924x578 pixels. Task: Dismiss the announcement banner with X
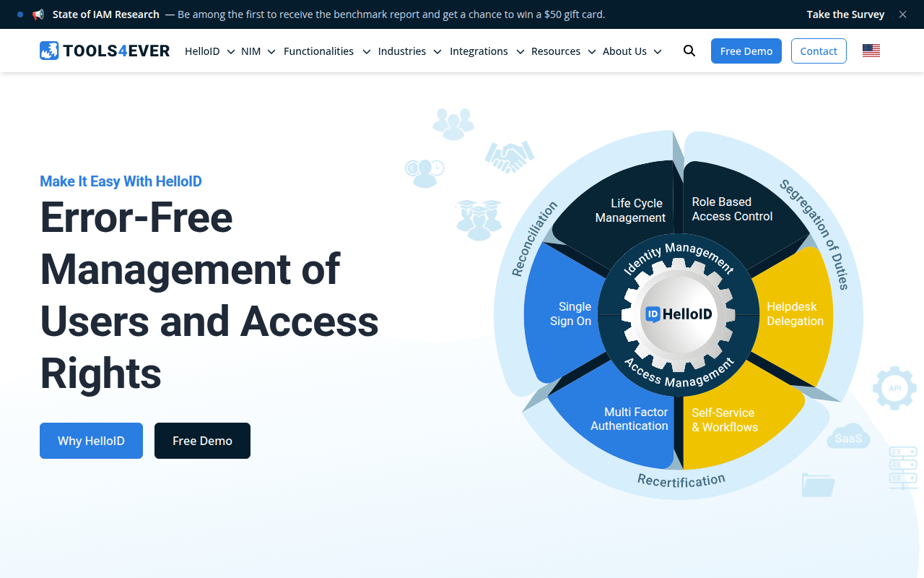tap(902, 14)
